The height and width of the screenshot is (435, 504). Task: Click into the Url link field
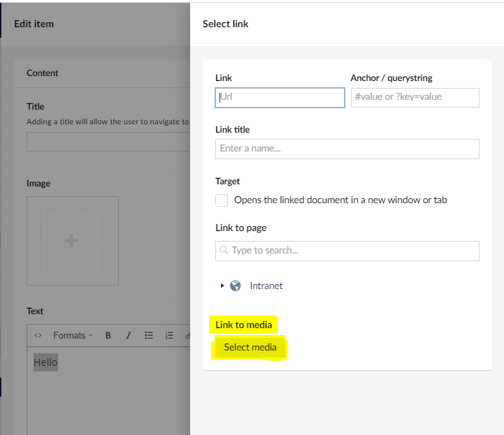pos(280,97)
